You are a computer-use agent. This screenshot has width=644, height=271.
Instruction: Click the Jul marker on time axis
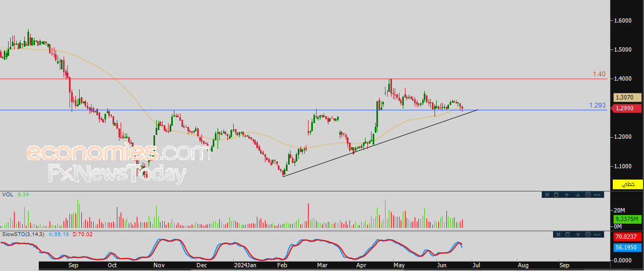point(475,265)
